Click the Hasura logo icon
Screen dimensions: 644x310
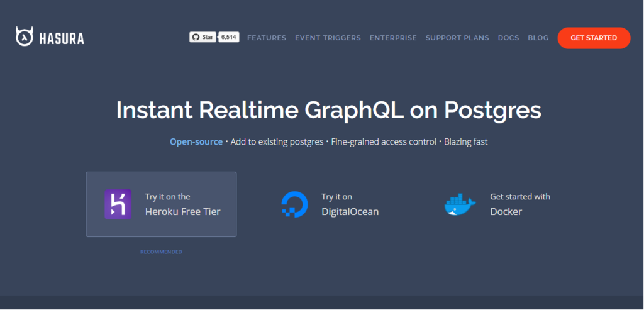coord(25,36)
